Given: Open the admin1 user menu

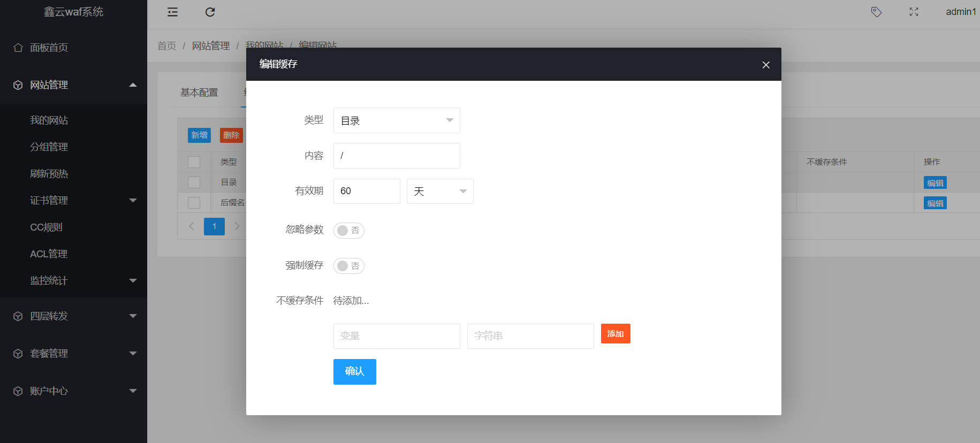Looking at the screenshot, I should point(961,12).
